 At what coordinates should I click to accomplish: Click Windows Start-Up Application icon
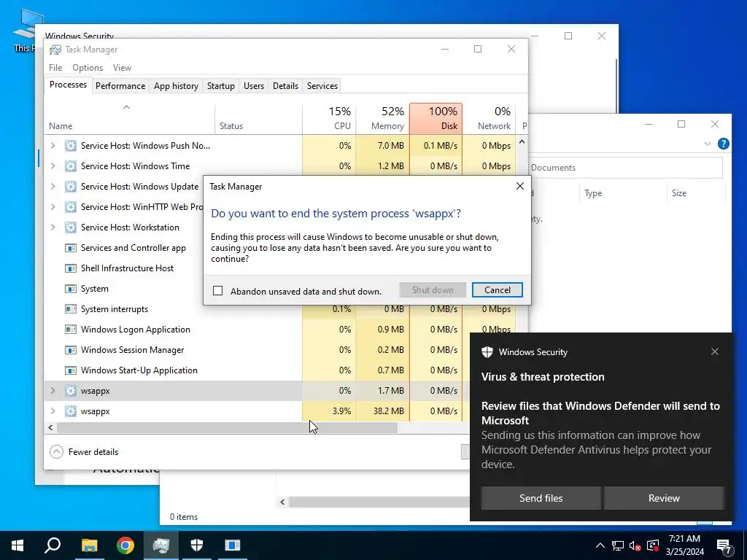(71, 370)
